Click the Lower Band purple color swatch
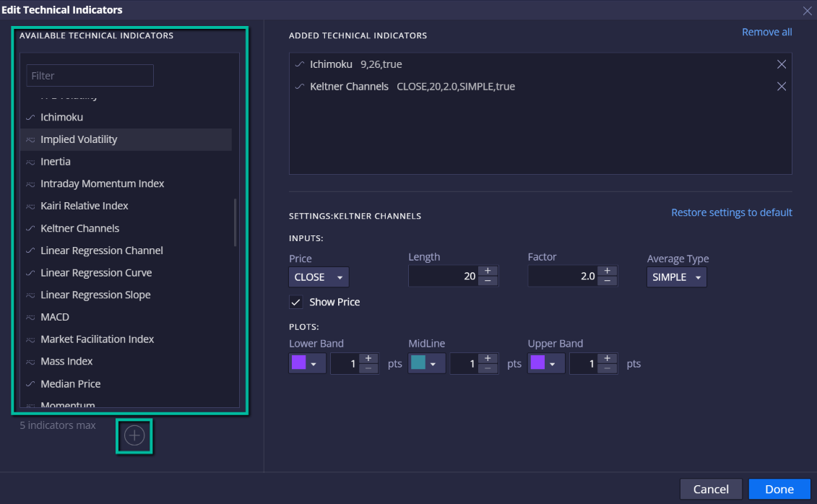This screenshot has height=504, width=817. [x=298, y=363]
